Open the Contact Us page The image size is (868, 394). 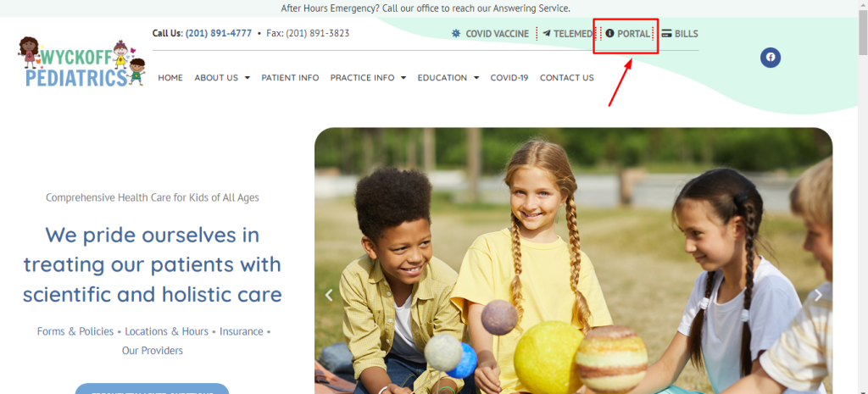(567, 77)
